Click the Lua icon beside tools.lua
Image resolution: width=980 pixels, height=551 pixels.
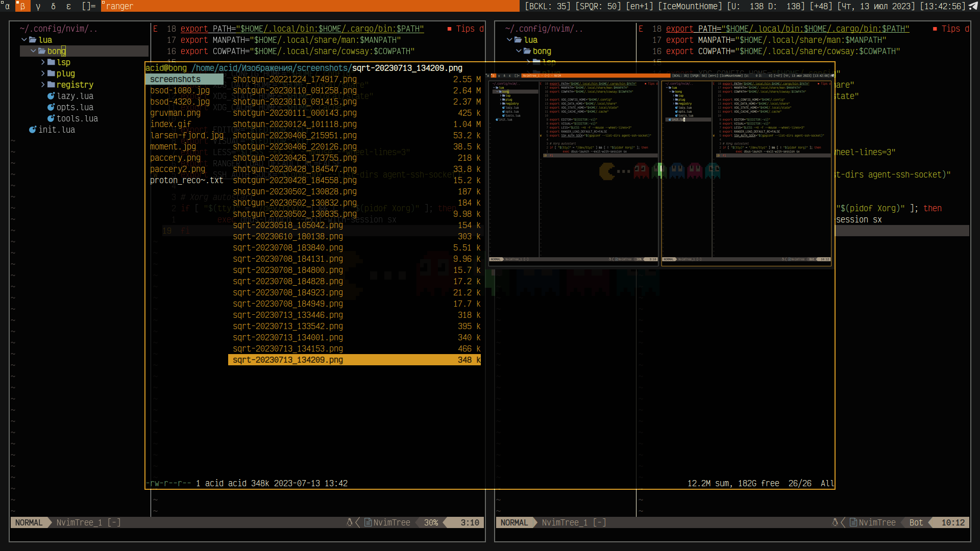click(51, 118)
